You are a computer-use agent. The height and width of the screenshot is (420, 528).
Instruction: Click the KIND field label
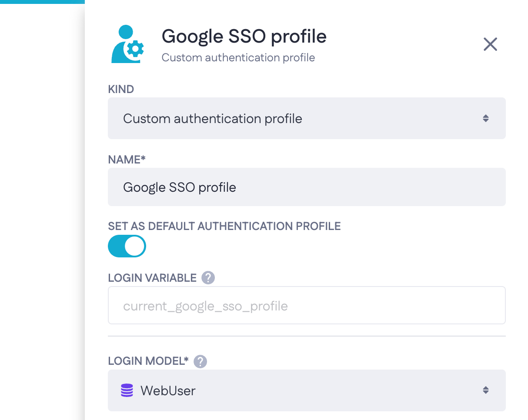pos(121,89)
